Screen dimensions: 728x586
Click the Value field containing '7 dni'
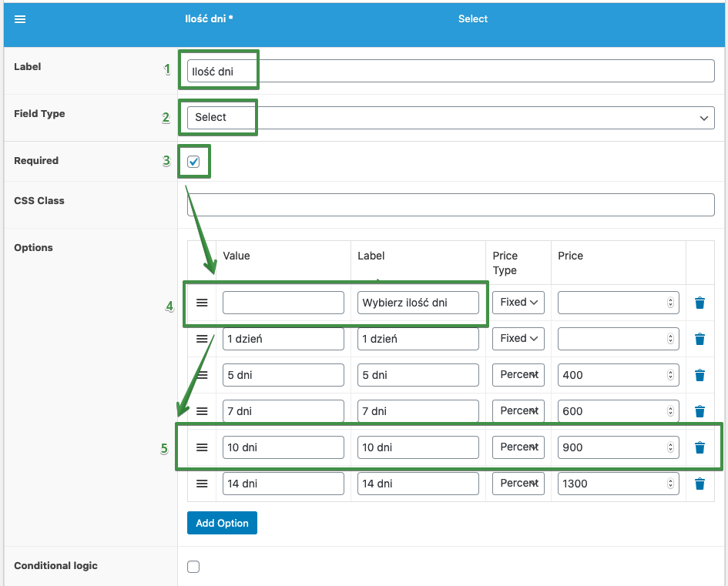pyautogui.click(x=283, y=411)
